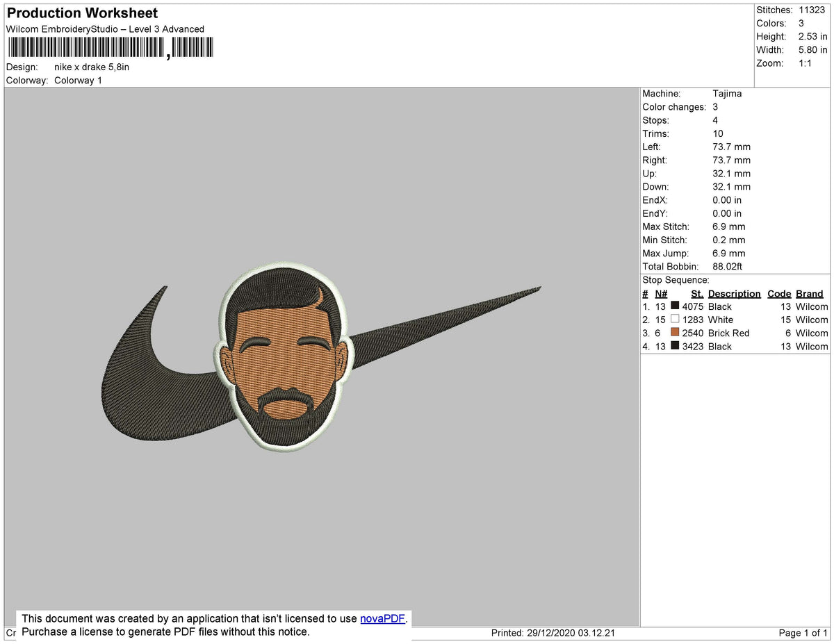Viewport: 834px width, 644px height.
Task: Select the St. column header
Action: click(696, 293)
